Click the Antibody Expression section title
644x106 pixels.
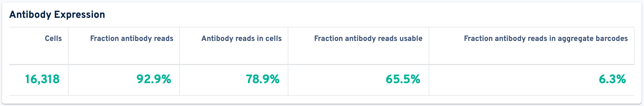coord(57,15)
